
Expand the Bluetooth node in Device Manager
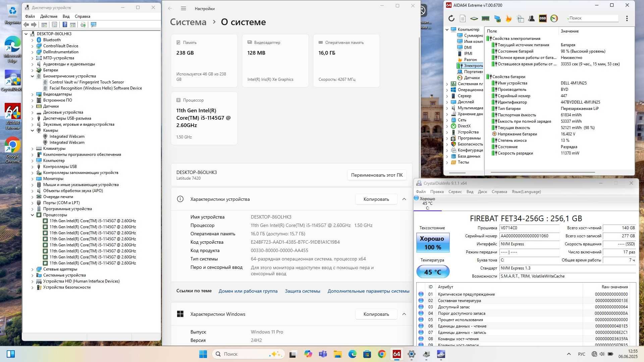click(33, 40)
